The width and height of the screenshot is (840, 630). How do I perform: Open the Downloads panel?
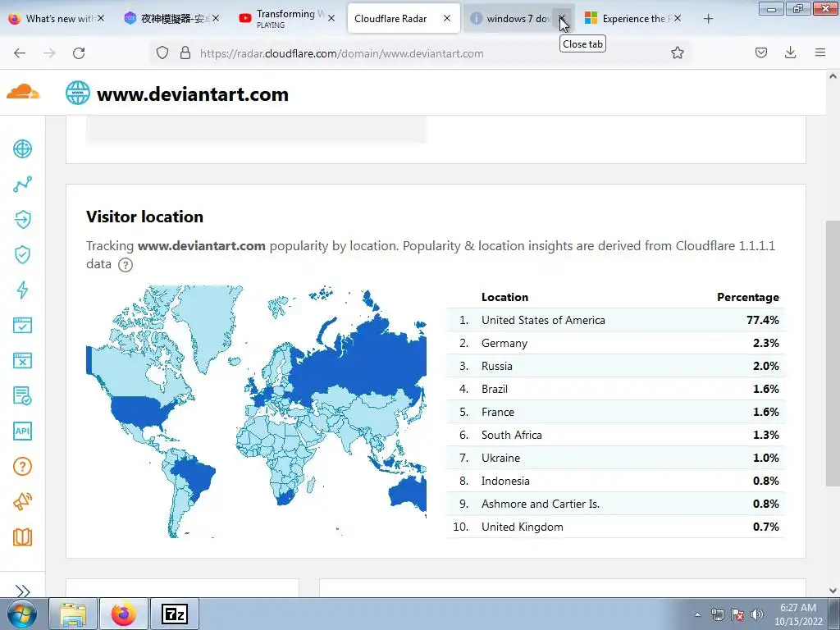click(790, 52)
